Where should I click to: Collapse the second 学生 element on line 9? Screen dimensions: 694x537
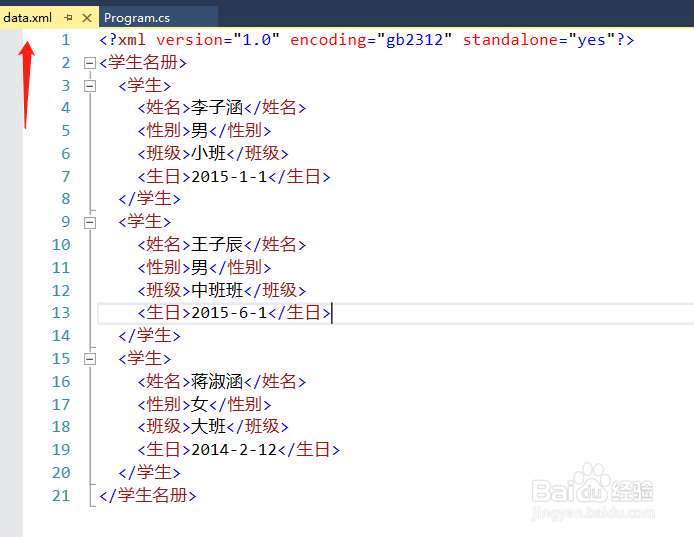click(x=90, y=222)
